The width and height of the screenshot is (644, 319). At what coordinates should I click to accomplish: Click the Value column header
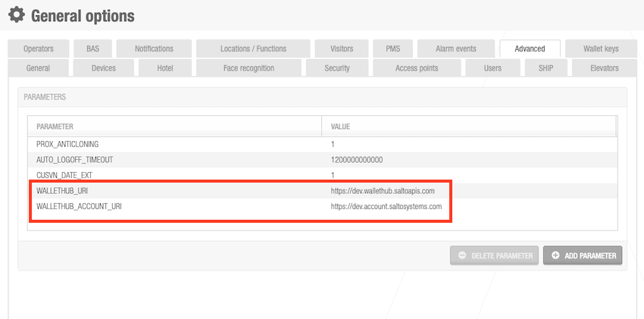340,126
